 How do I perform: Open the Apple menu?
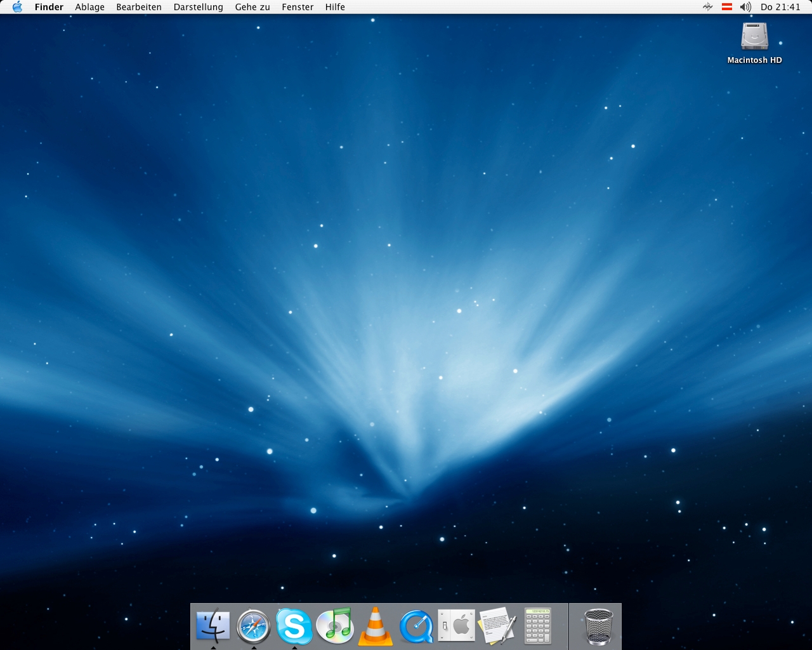17,7
